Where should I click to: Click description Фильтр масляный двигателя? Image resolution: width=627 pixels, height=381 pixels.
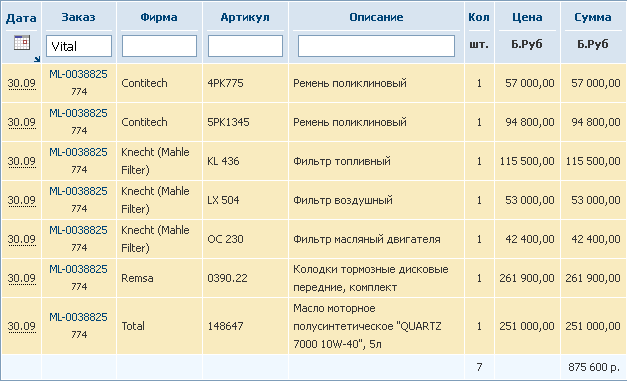[x=367, y=239]
